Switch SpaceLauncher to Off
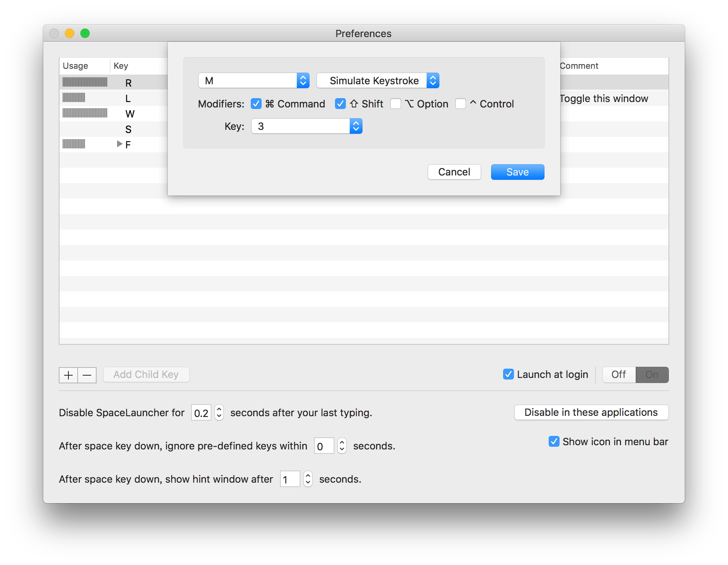Screen dimensions: 728x565 point(619,374)
